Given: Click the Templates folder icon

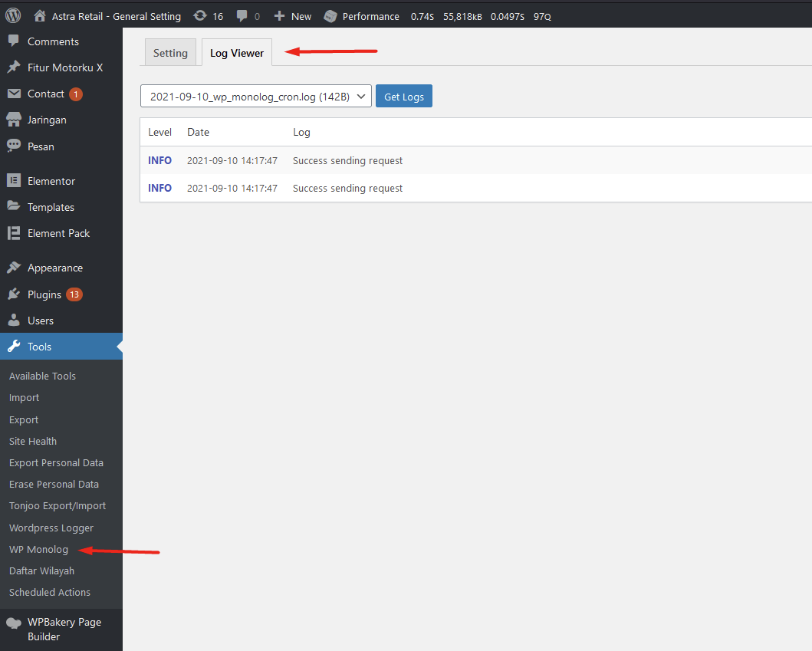Looking at the screenshot, I should (x=14, y=206).
